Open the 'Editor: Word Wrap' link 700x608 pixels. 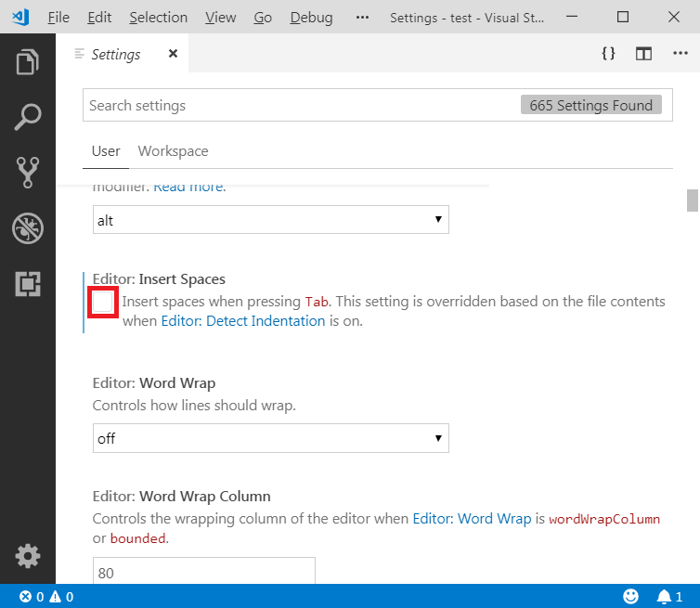[472, 519]
